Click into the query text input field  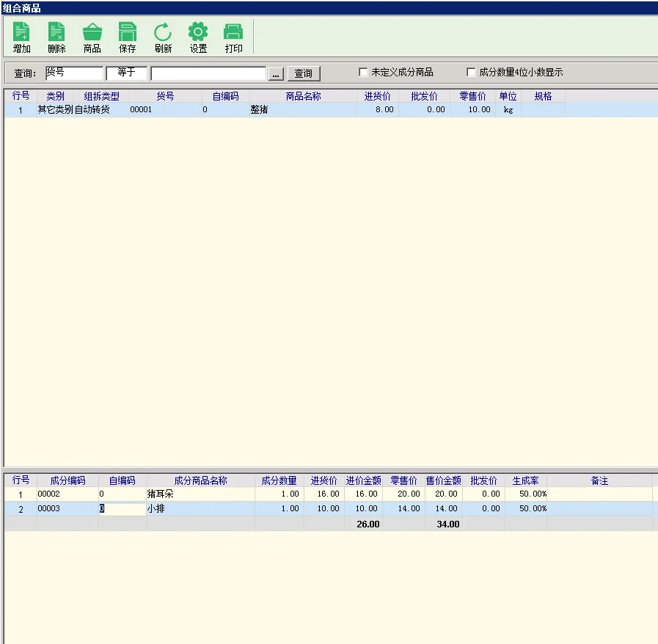pos(208,73)
